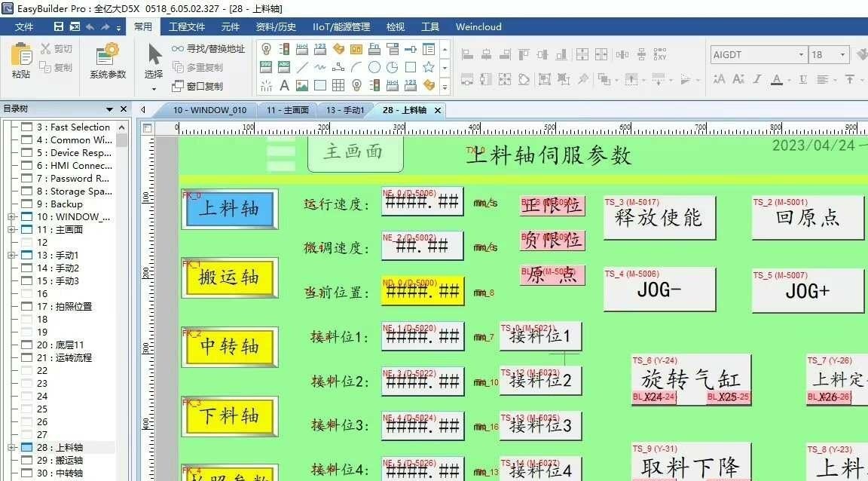868x481 pixels.
Task: Select the ASCII object tool in the toolbar
Action: coord(283,66)
